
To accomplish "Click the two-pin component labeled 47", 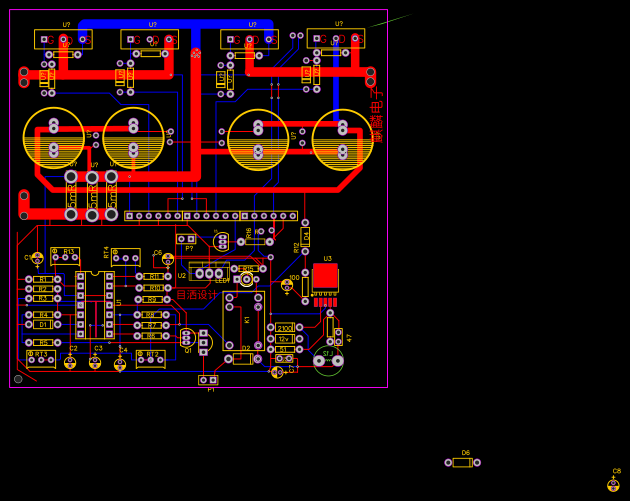I will 339,337.
